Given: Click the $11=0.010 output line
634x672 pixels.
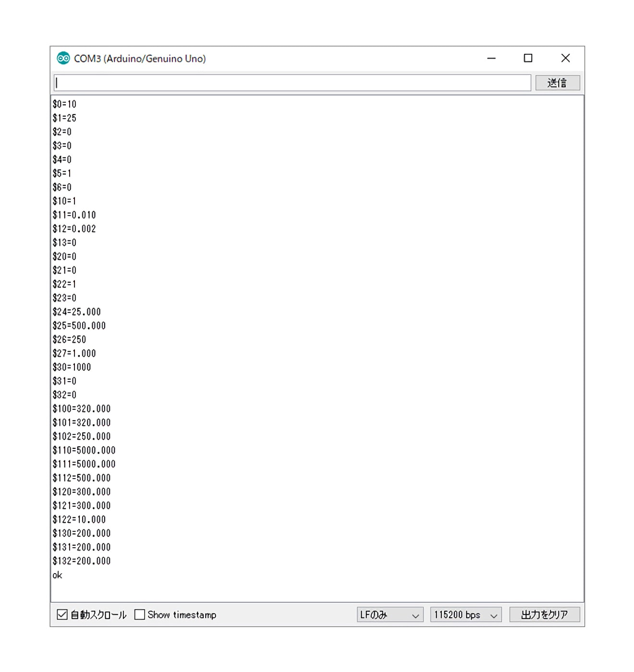Looking at the screenshot, I should pyautogui.click(x=74, y=215).
